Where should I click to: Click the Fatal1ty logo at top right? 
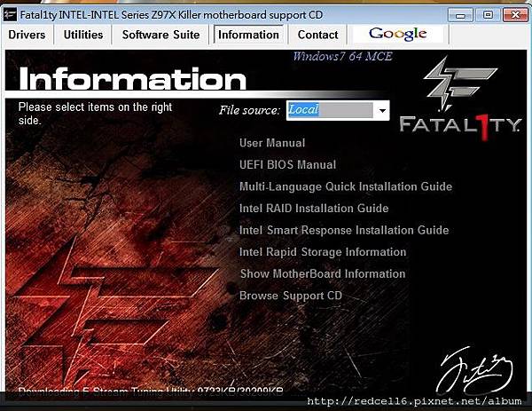pos(460,99)
